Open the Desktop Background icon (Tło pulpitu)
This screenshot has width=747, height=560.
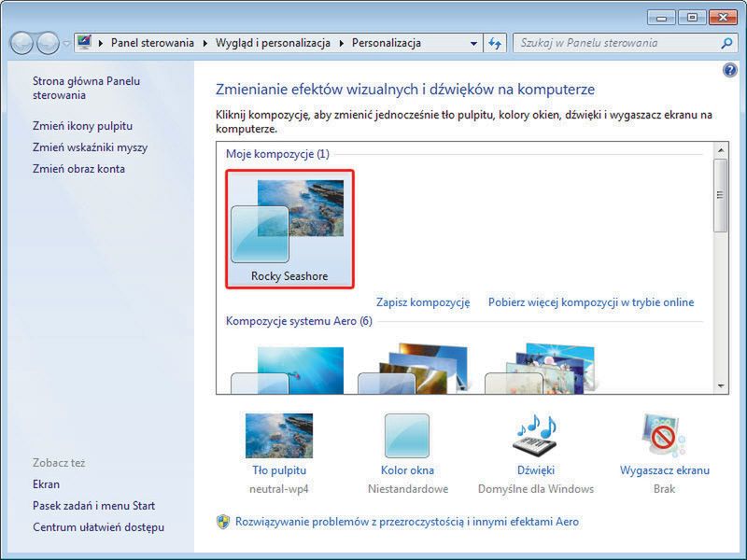click(x=279, y=436)
